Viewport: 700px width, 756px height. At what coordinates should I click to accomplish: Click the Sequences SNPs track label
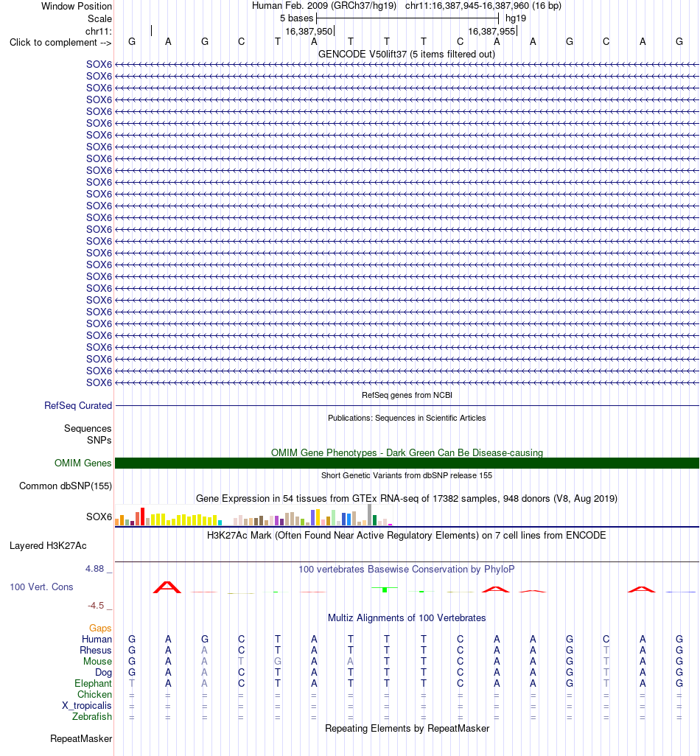click(88, 434)
